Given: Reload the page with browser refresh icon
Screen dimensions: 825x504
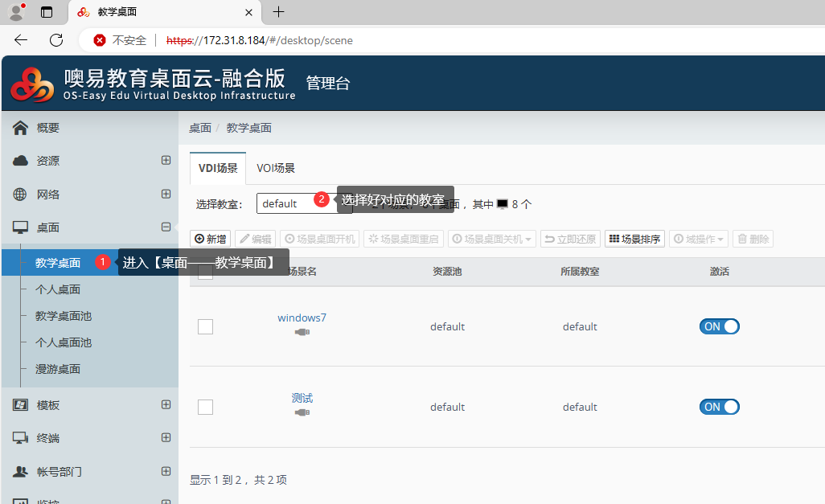Looking at the screenshot, I should pos(56,40).
